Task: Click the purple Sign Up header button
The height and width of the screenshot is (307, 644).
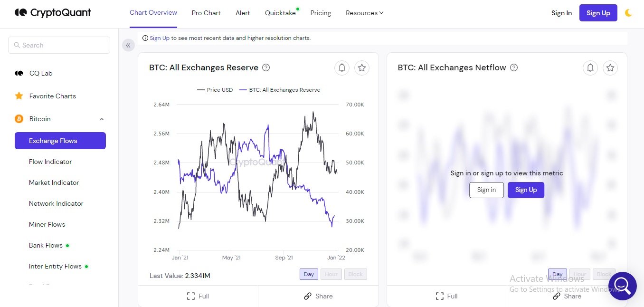Action: 598,13
